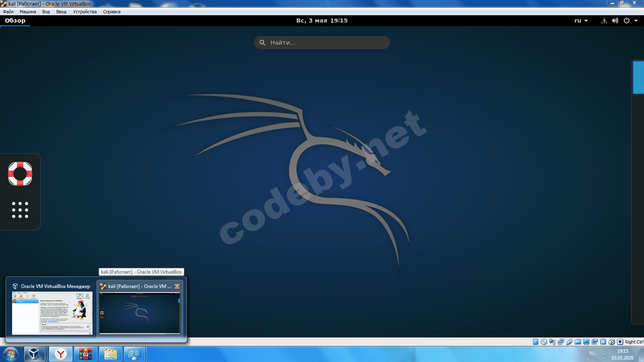
Task: Click the Right Ctrl host key label
Action: tap(634, 342)
